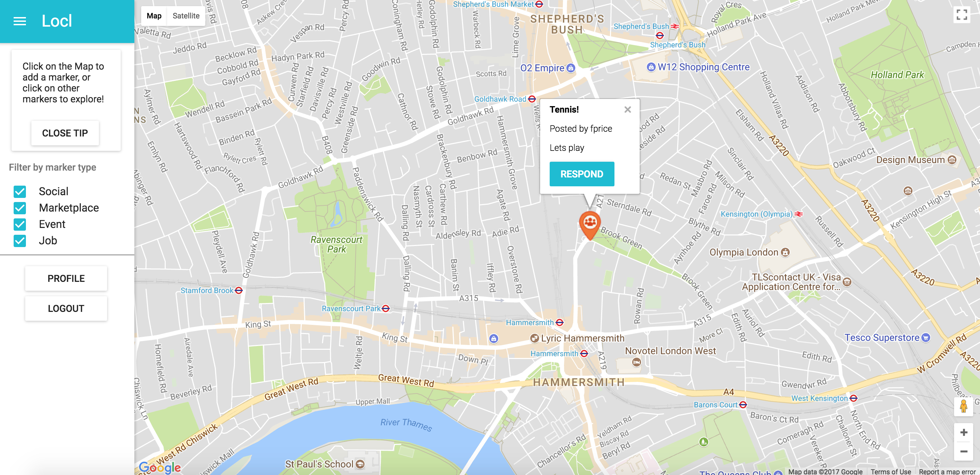Toggle the Job filter checkbox
This screenshot has width=980, height=475.
coord(20,241)
